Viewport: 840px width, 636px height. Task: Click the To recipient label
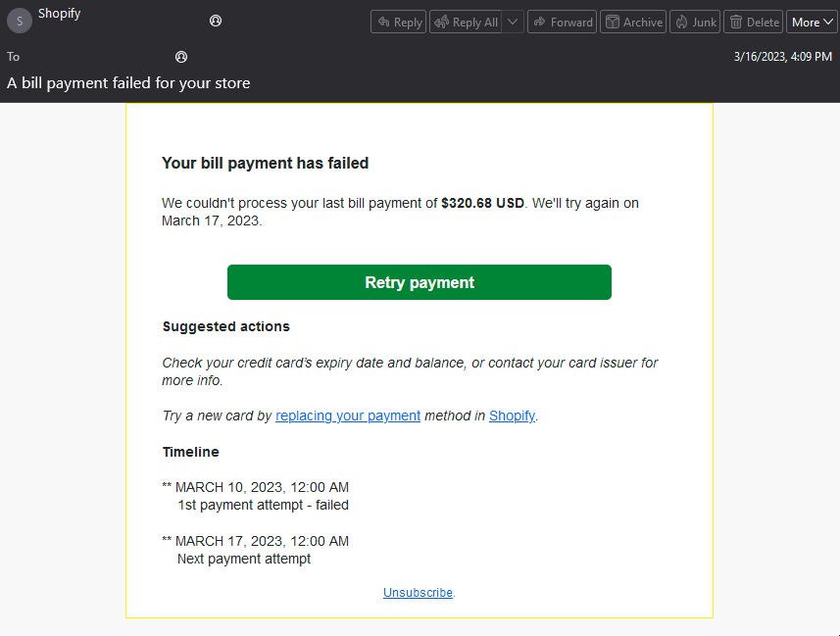[13, 57]
